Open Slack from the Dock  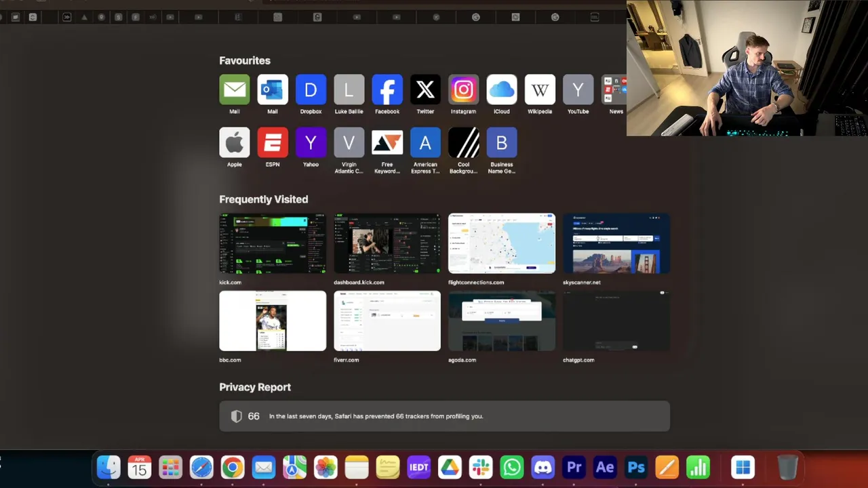481,467
